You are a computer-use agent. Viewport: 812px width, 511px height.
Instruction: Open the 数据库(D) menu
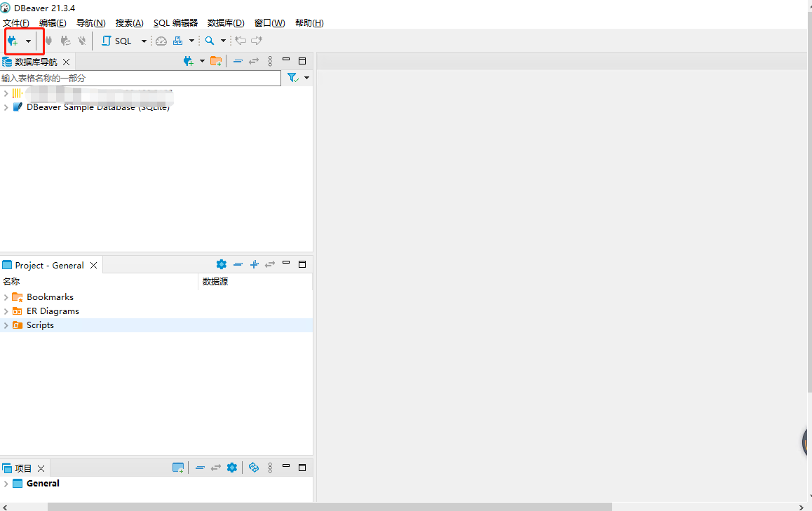[x=226, y=22]
